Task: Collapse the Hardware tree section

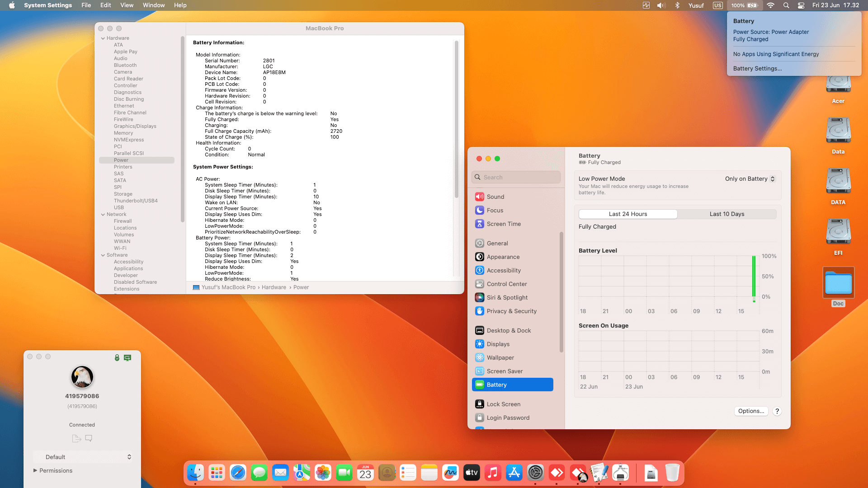Action: point(103,38)
